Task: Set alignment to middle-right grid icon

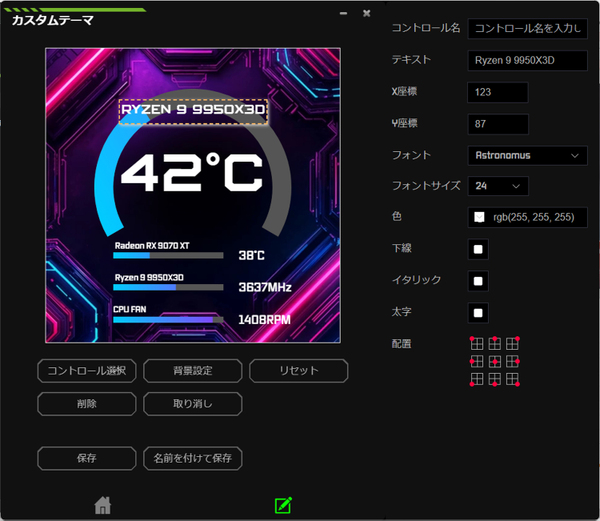Action: pyautogui.click(x=512, y=361)
